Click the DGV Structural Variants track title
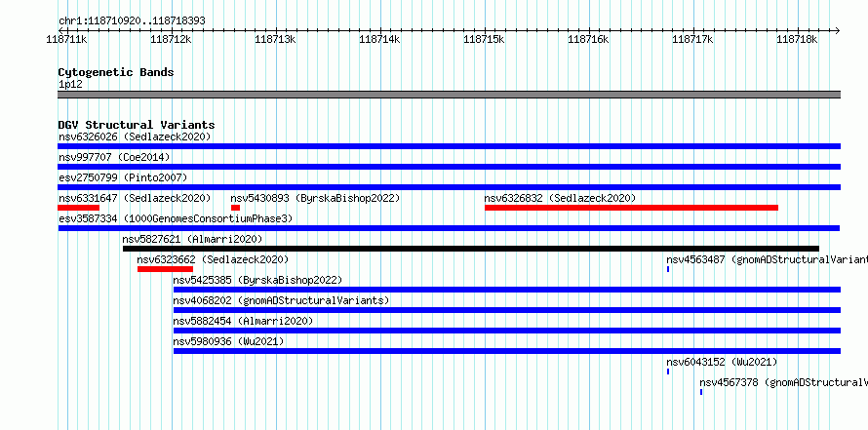Viewport: 868px width, 430px height. [137, 125]
